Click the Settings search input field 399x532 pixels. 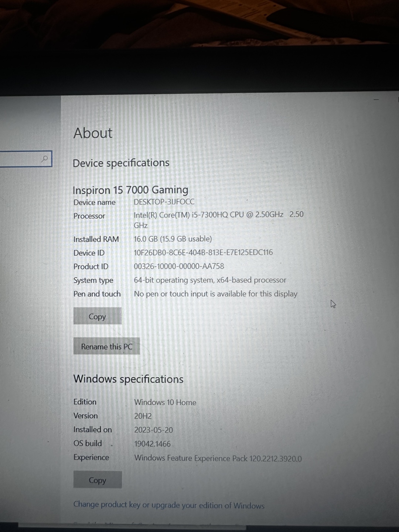pos(26,159)
